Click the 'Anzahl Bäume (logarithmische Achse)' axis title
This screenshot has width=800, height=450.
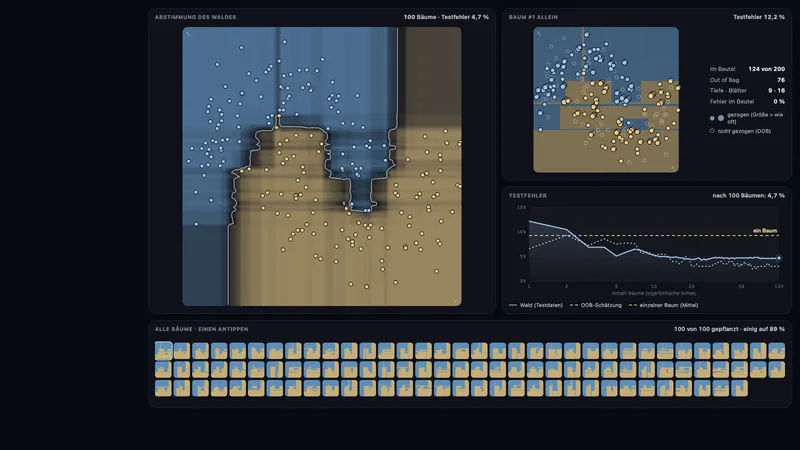click(x=654, y=293)
